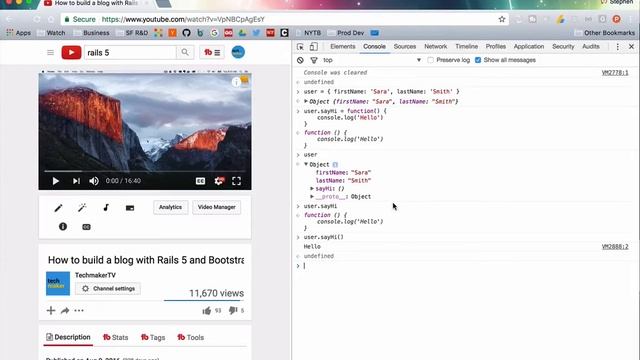Screen dimensions: 640x360
Task: Open the VM2778:1 source link
Action: coord(615,73)
